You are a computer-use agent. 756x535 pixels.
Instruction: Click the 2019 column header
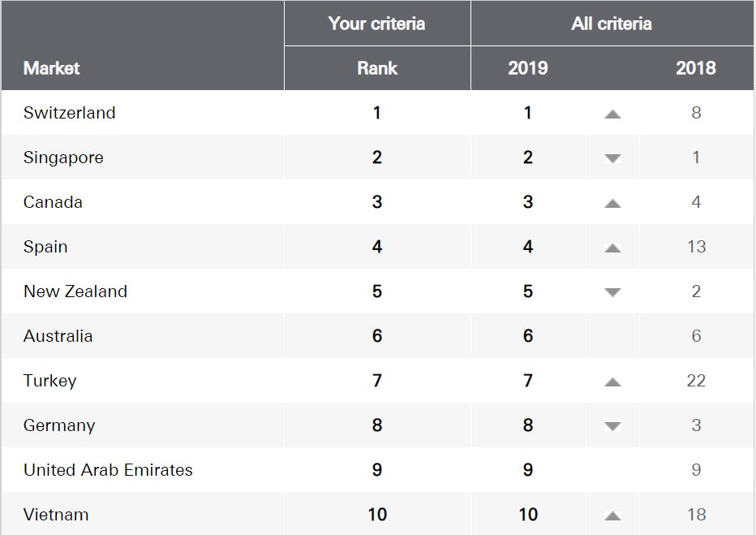[528, 68]
